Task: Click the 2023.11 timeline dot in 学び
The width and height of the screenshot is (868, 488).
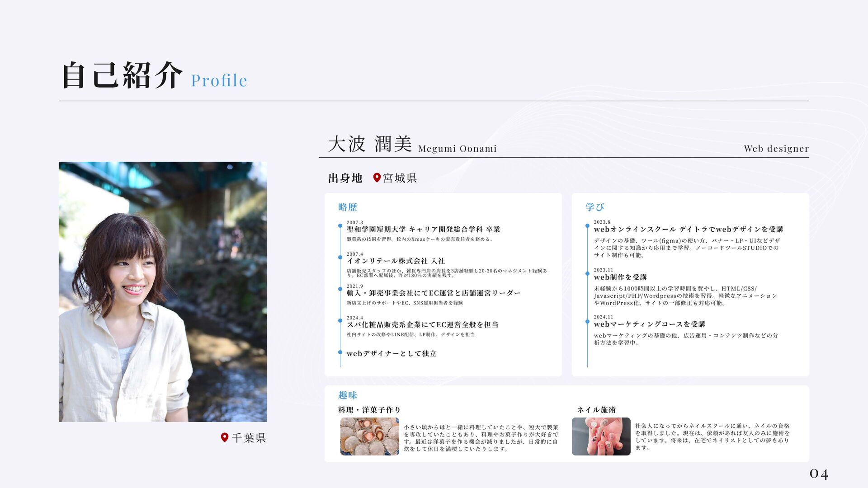Action: pos(587,273)
